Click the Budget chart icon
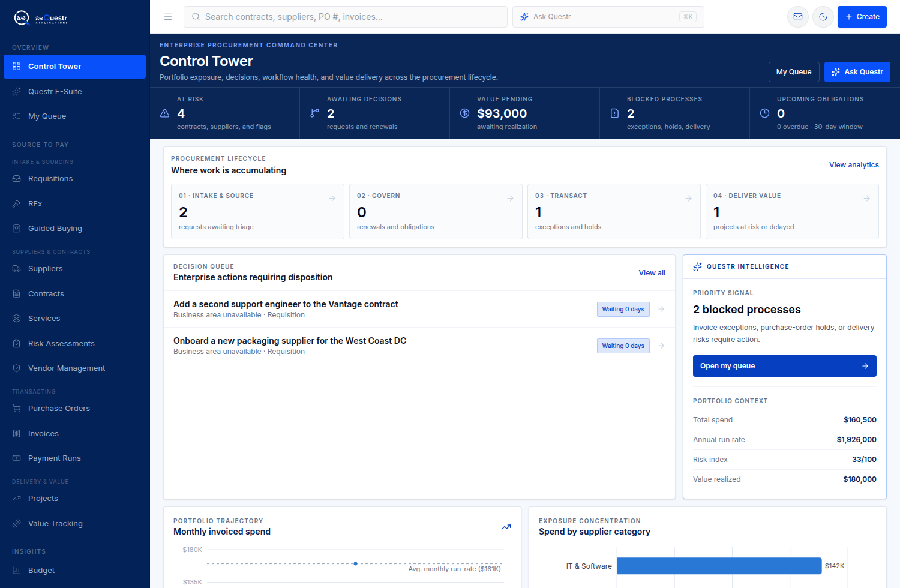 tap(17, 571)
